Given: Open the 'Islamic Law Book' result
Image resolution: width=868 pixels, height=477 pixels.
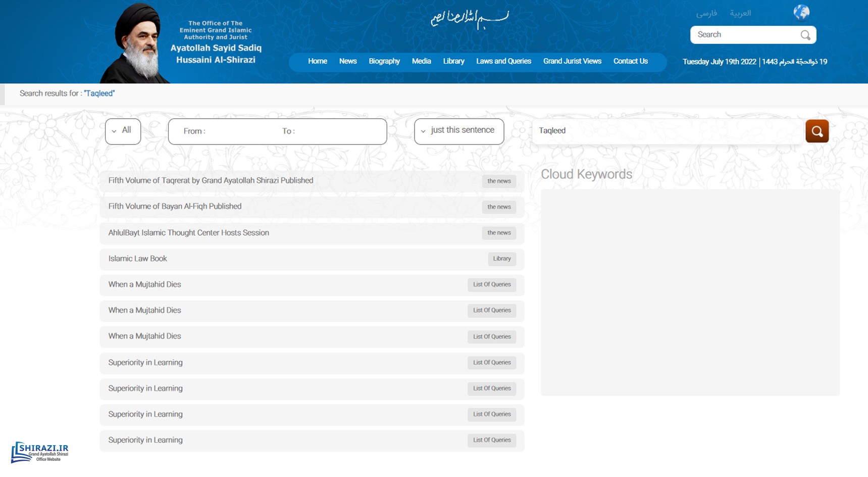Looking at the screenshot, I should [137, 259].
